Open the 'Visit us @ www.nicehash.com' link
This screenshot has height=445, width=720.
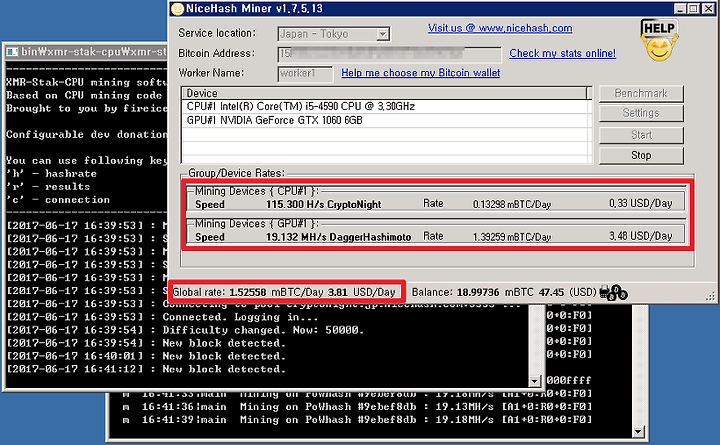click(500, 28)
